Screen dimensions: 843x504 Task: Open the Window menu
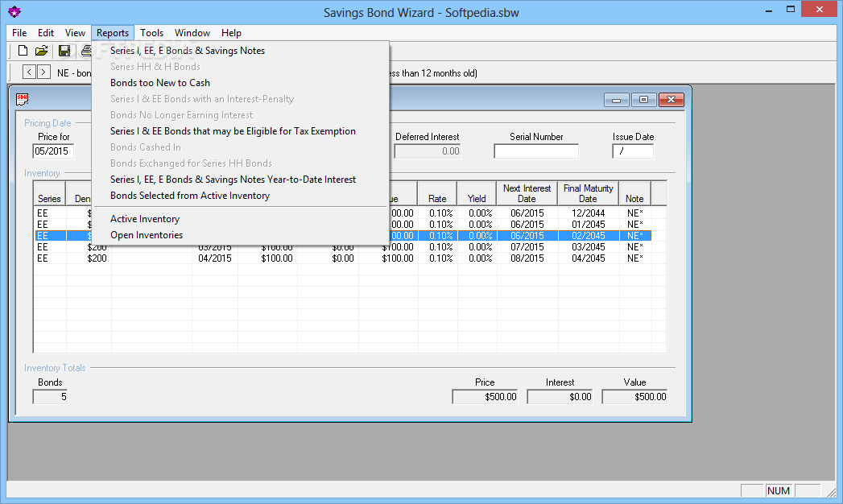192,33
